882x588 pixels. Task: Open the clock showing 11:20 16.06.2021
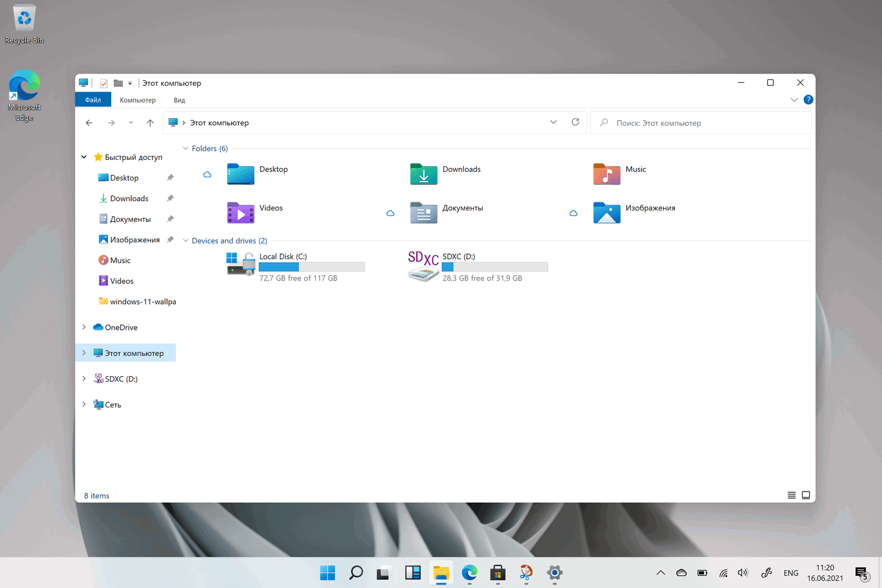[825, 573]
